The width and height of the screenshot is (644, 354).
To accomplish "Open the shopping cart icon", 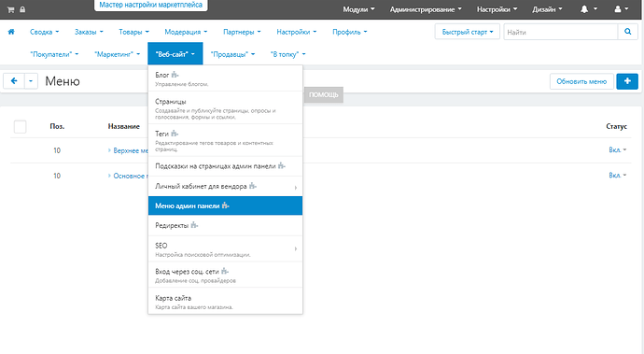I will tap(10, 9).
